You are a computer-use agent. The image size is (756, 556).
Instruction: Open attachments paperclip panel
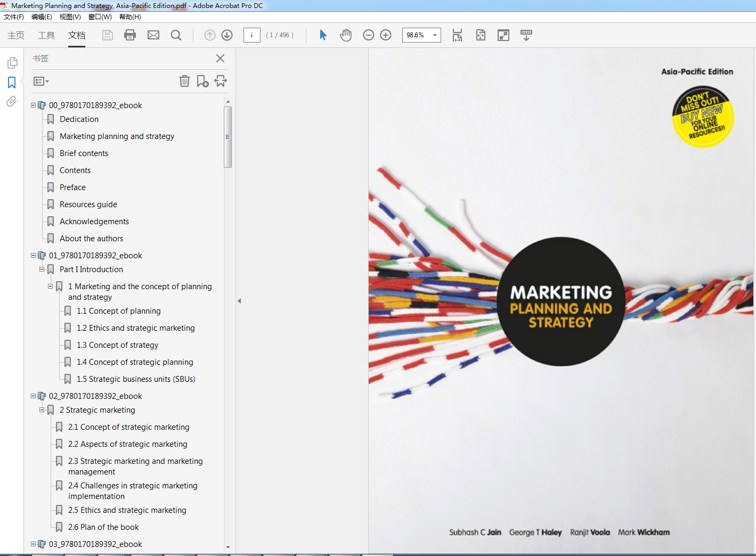12,101
